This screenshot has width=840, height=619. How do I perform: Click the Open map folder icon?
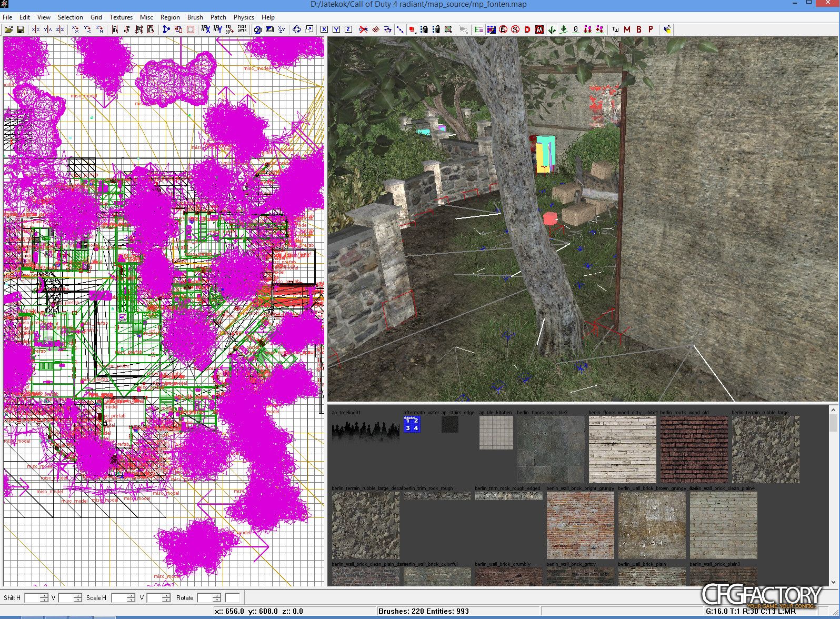[8, 29]
